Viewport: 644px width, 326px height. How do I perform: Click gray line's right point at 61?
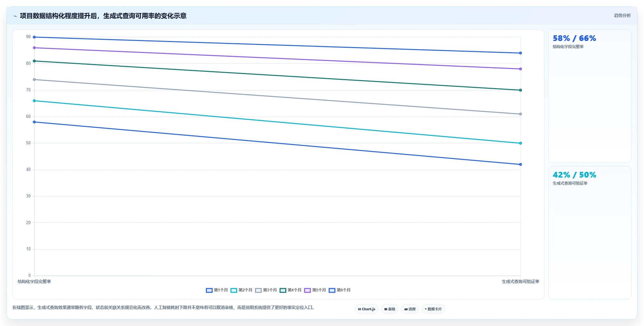pyautogui.click(x=520, y=114)
